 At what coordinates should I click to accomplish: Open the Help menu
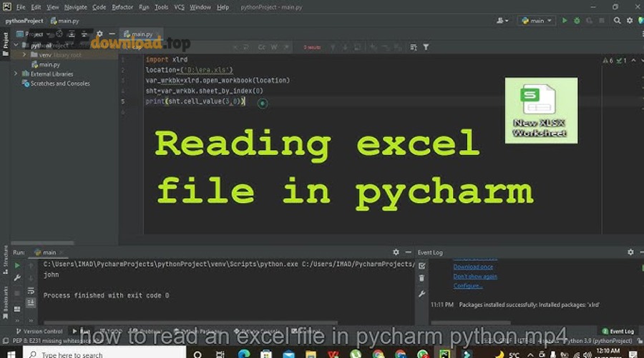point(223,7)
